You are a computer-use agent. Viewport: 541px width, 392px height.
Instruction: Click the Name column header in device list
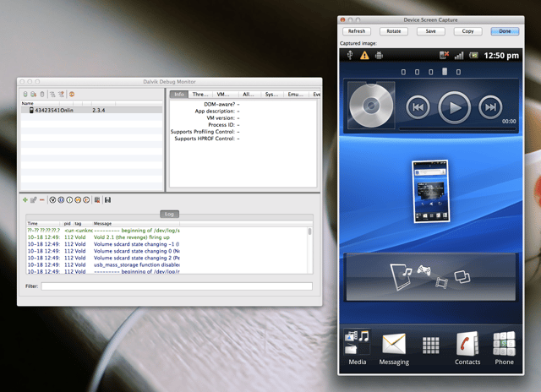[28, 103]
